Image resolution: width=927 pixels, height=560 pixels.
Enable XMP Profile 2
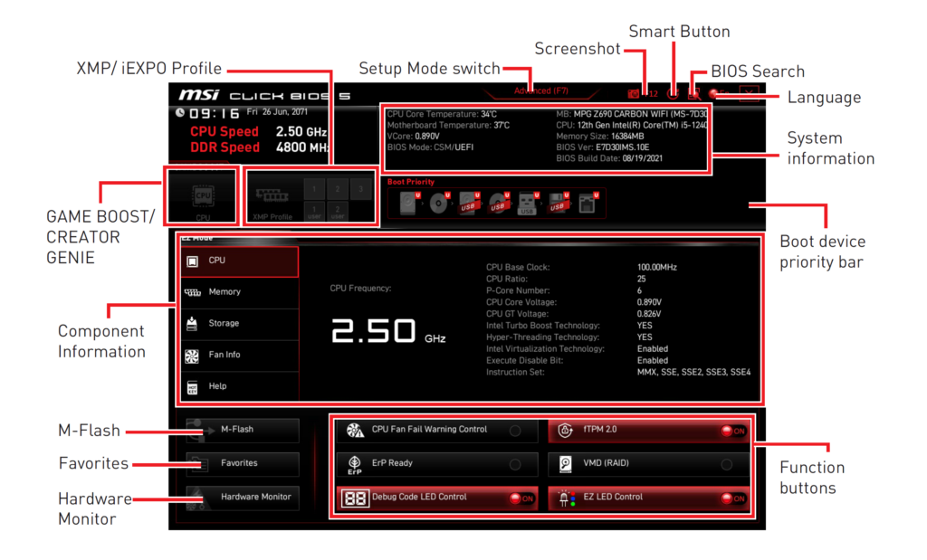pyautogui.click(x=338, y=190)
